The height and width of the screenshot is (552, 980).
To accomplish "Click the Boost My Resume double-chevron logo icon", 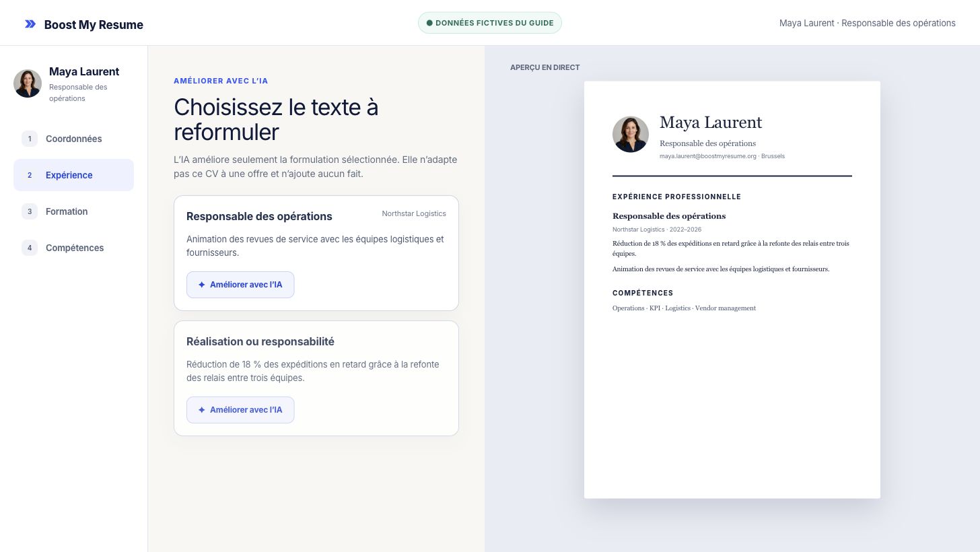I will (x=30, y=24).
